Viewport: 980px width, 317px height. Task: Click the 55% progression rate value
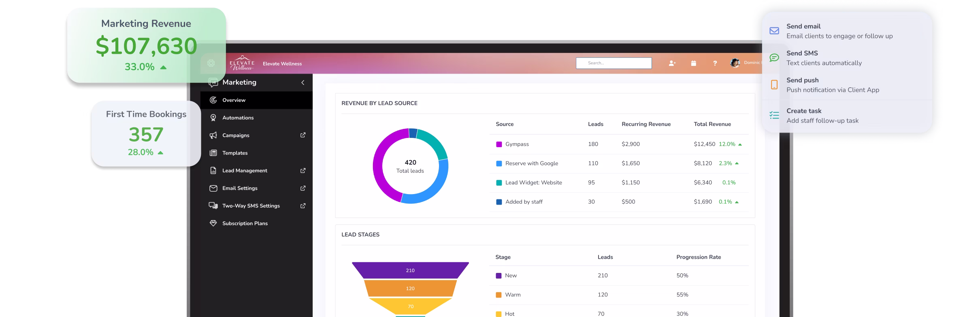[682, 295]
